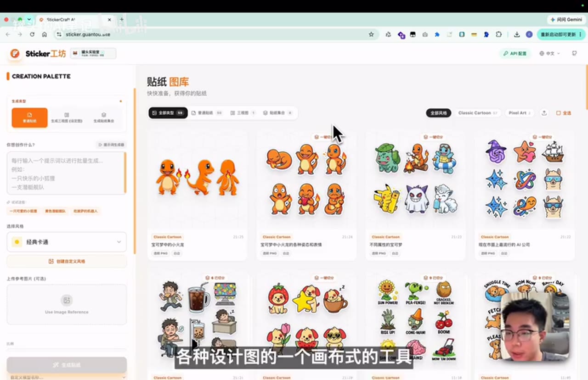Open the 不同属性的宝可梦 sticker thumbnail
The image size is (588, 380).
point(415,180)
